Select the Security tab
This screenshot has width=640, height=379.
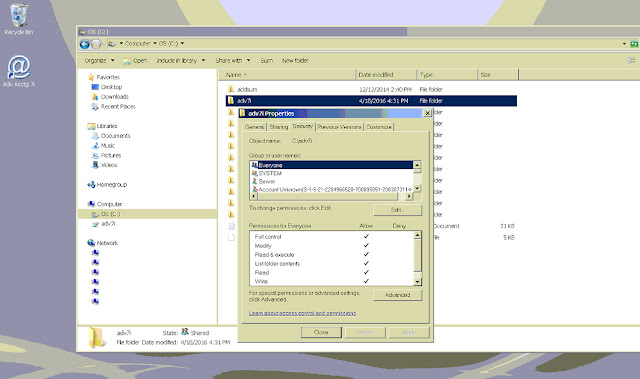point(302,126)
